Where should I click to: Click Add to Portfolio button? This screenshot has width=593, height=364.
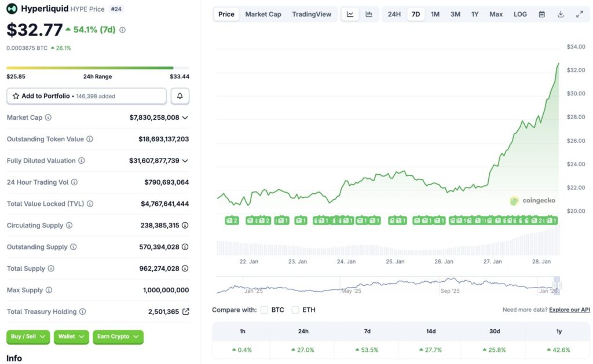click(86, 96)
